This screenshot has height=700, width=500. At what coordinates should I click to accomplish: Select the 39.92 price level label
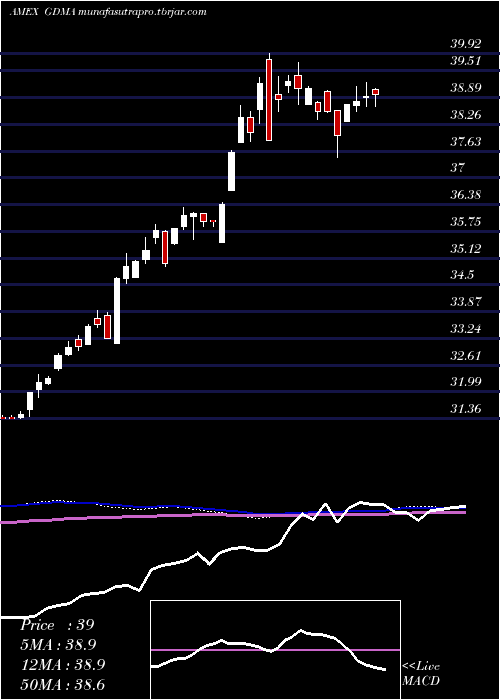[466, 44]
